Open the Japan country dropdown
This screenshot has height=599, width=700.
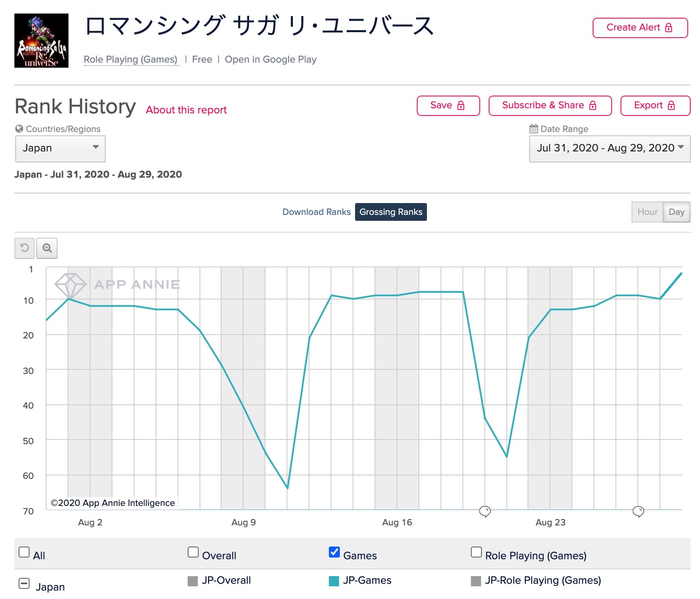pos(60,148)
